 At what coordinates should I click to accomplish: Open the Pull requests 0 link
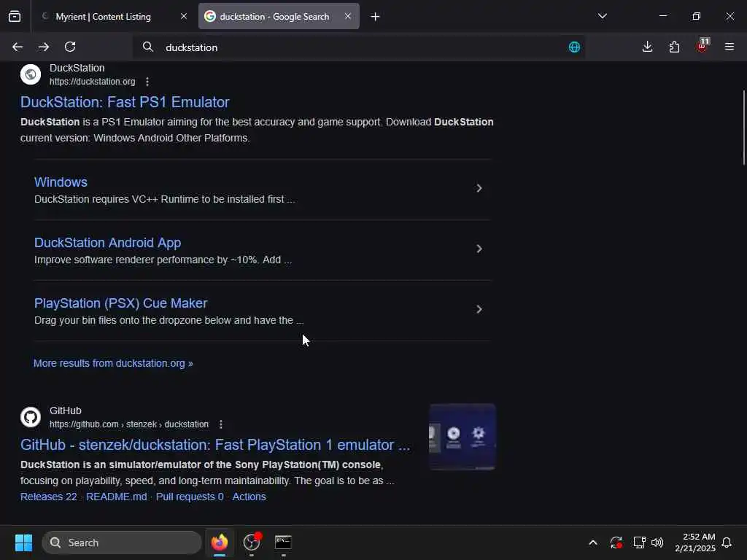pyautogui.click(x=190, y=497)
